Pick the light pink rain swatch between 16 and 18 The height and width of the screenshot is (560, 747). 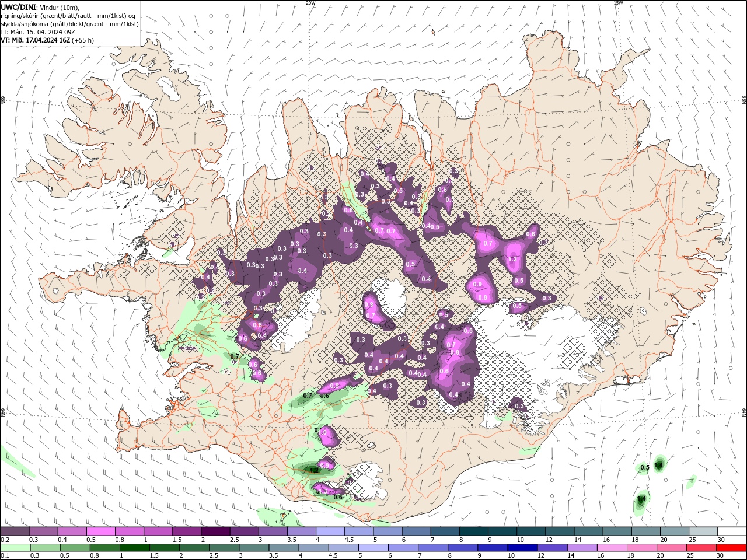612,547
